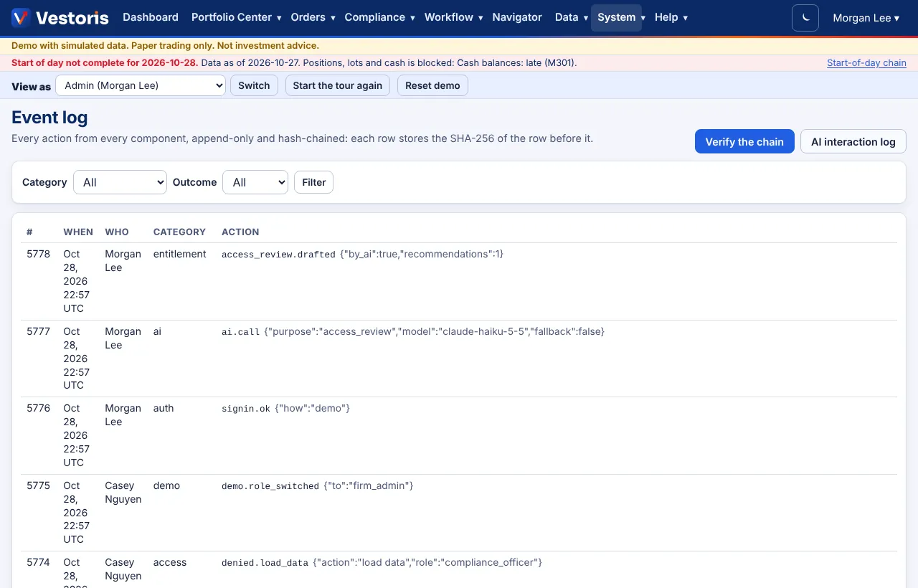Click the denied.load_data action entry

(265, 562)
